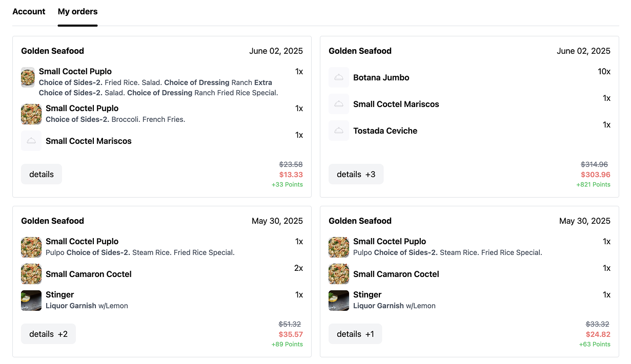The width and height of the screenshot is (631, 364).
Task: Switch to the Account tab
Action: 29,11
